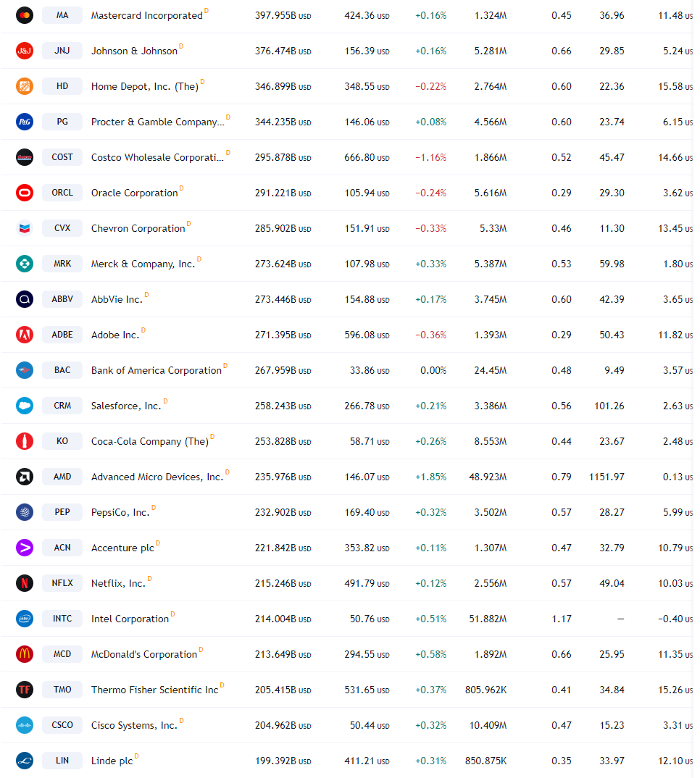Open the Mastercard Incorporated link
Viewport: 700px width, 778px height.
coord(147,15)
